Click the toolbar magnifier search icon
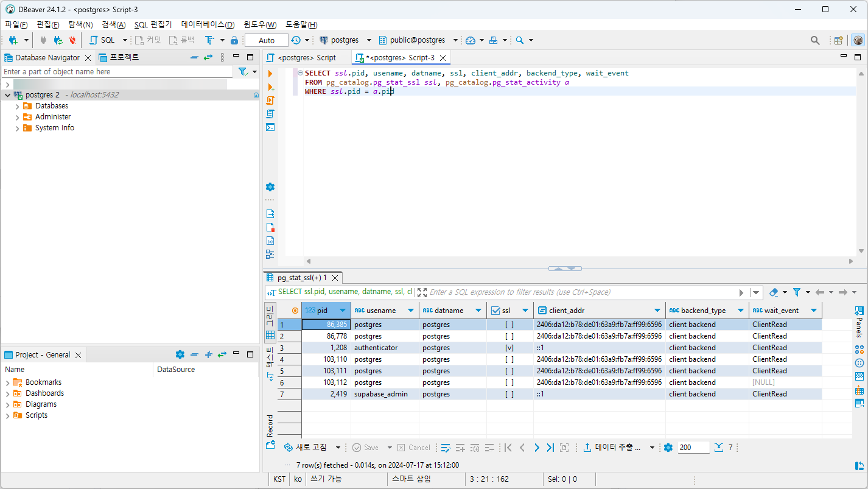This screenshot has height=489, width=868. pos(520,40)
